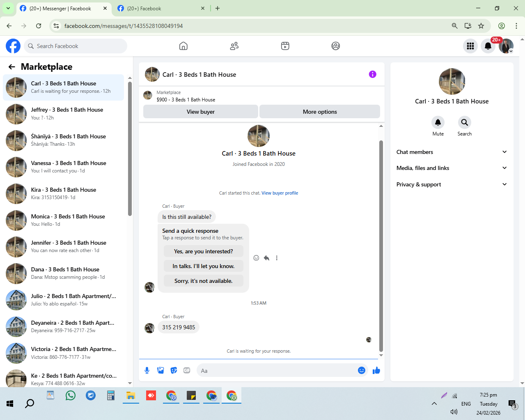Show hidden system tray icons
The image size is (525, 420).
tap(434, 404)
